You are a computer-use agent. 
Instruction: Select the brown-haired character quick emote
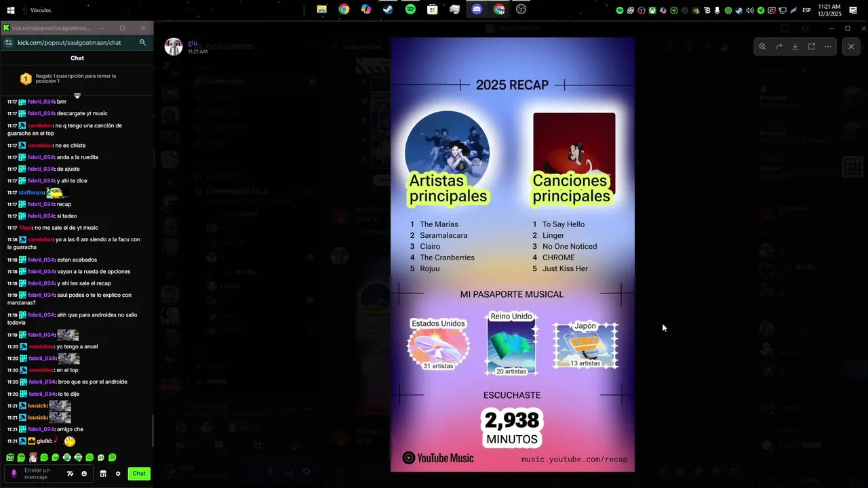tap(33, 457)
